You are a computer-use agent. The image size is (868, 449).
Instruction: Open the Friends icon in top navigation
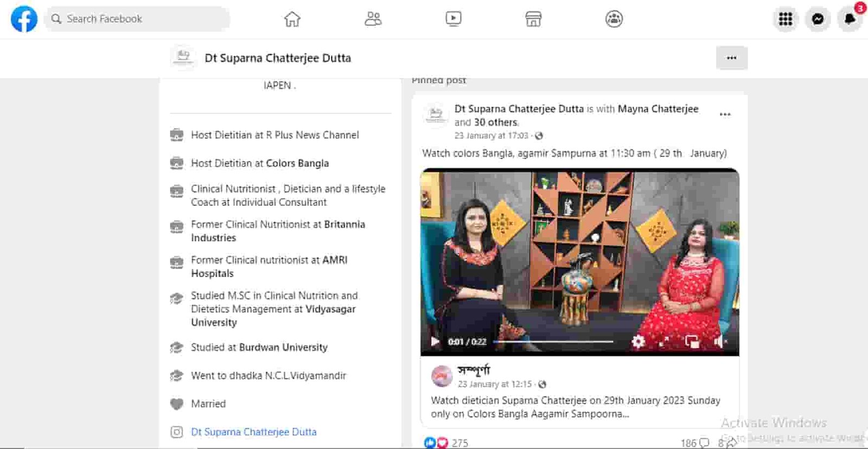pos(373,19)
